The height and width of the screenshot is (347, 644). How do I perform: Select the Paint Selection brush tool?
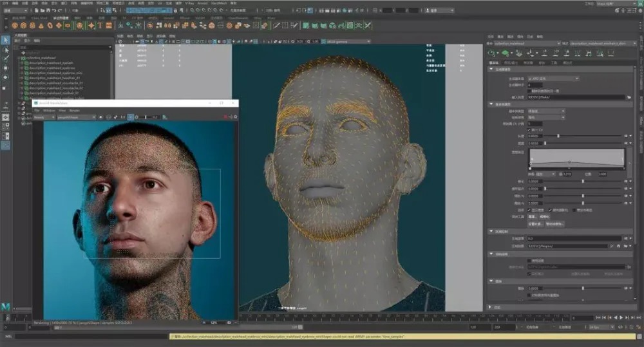coord(5,59)
